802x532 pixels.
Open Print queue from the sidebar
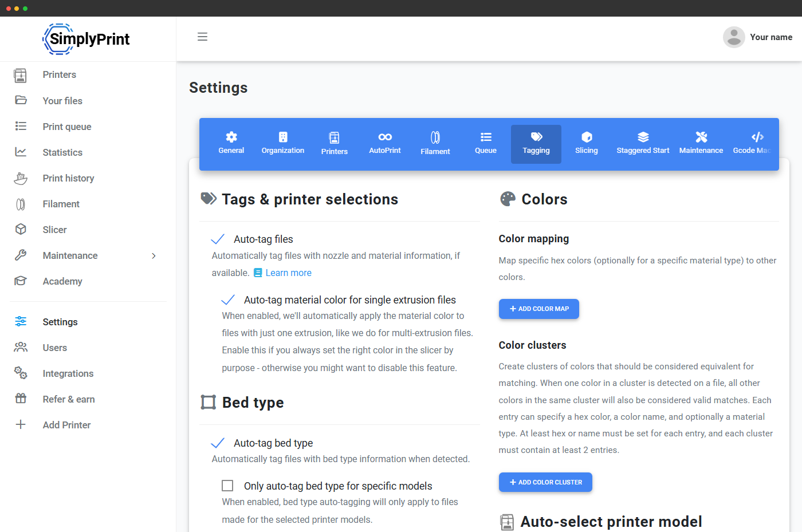pyautogui.click(x=67, y=127)
